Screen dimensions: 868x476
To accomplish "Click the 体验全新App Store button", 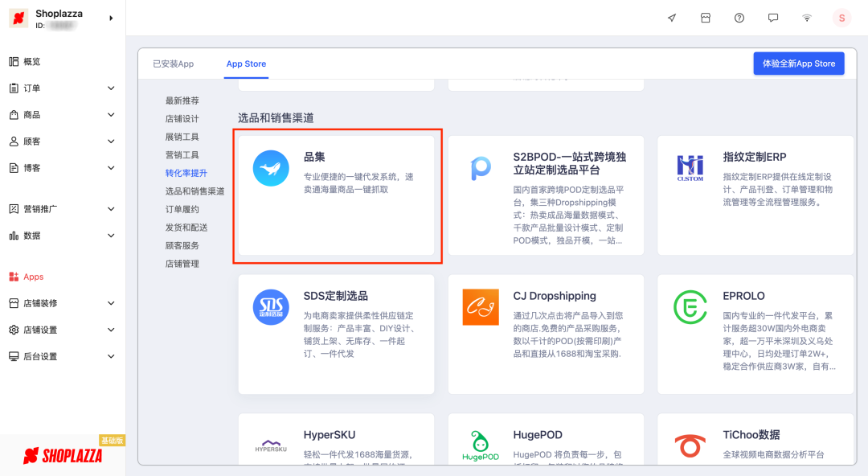I will tap(798, 63).
